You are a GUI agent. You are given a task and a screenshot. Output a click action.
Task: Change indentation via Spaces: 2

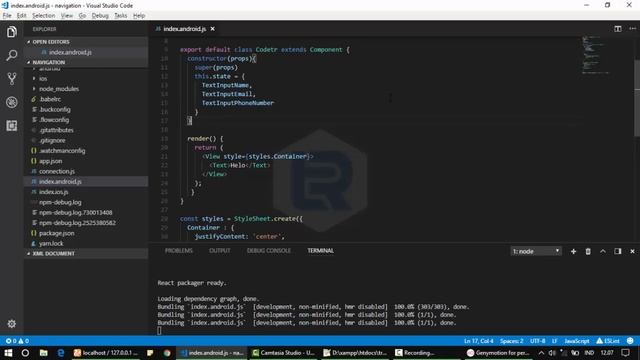[x=511, y=341]
